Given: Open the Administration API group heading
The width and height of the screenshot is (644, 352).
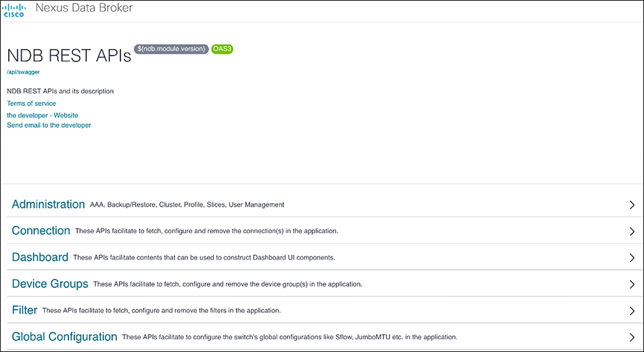Looking at the screenshot, I should [48, 204].
